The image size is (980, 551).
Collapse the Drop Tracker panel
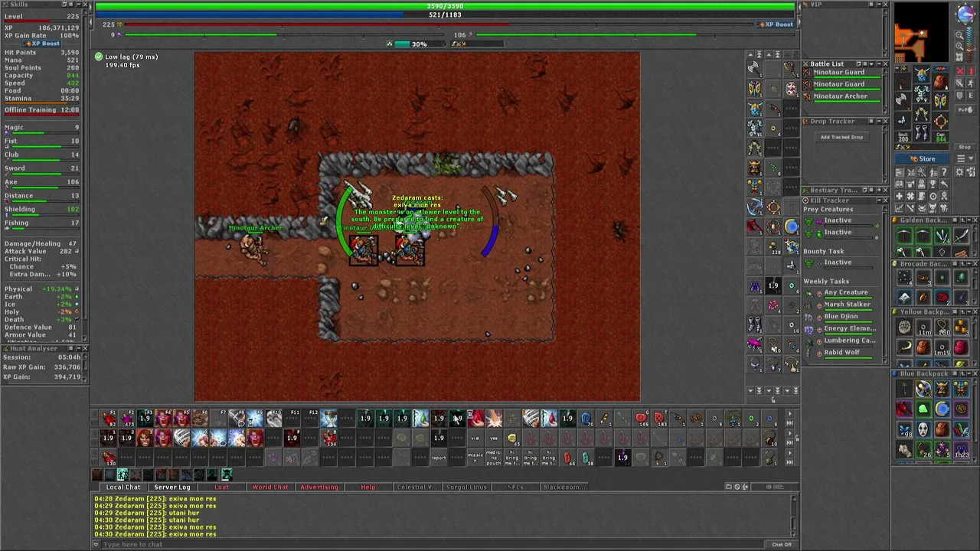[879, 122]
